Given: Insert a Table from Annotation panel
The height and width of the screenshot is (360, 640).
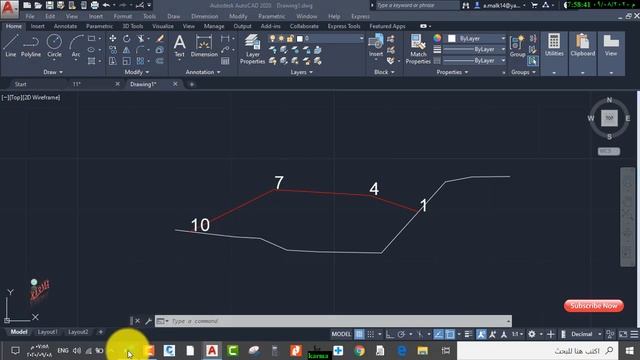Looking at the screenshot, I should point(225,61).
